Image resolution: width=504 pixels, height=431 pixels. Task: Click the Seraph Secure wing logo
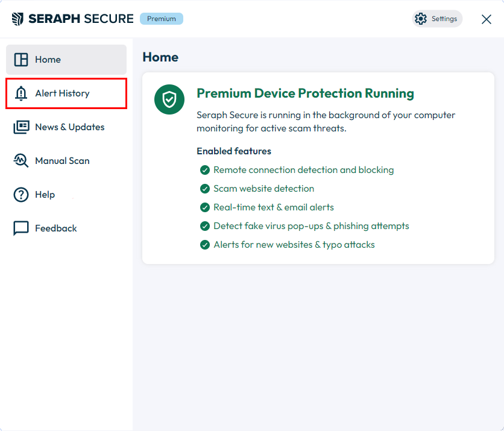point(17,19)
